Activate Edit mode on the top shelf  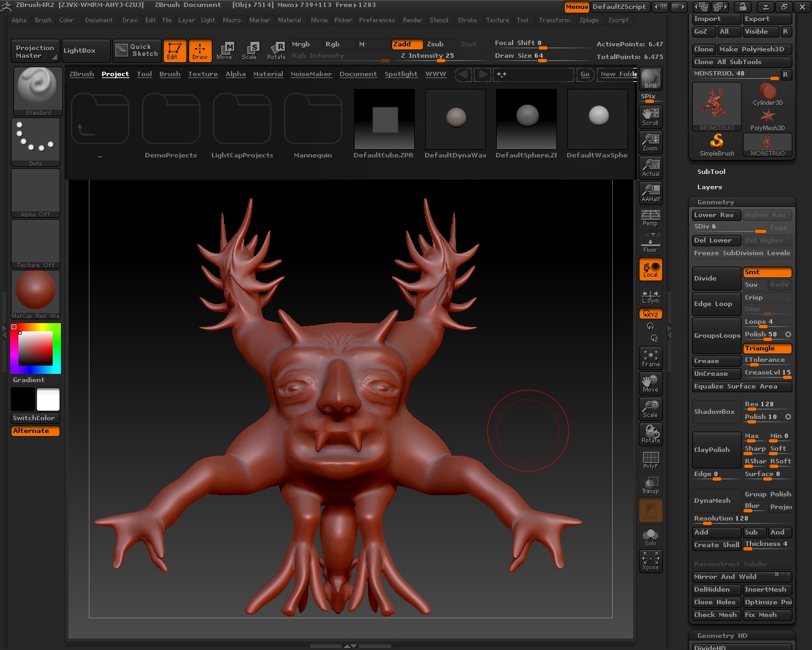174,50
